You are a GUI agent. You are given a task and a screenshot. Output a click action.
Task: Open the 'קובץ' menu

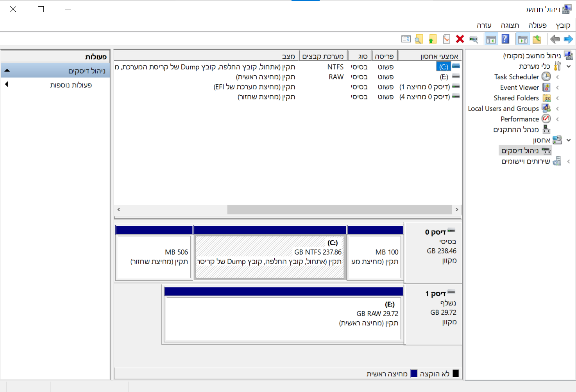(x=563, y=25)
